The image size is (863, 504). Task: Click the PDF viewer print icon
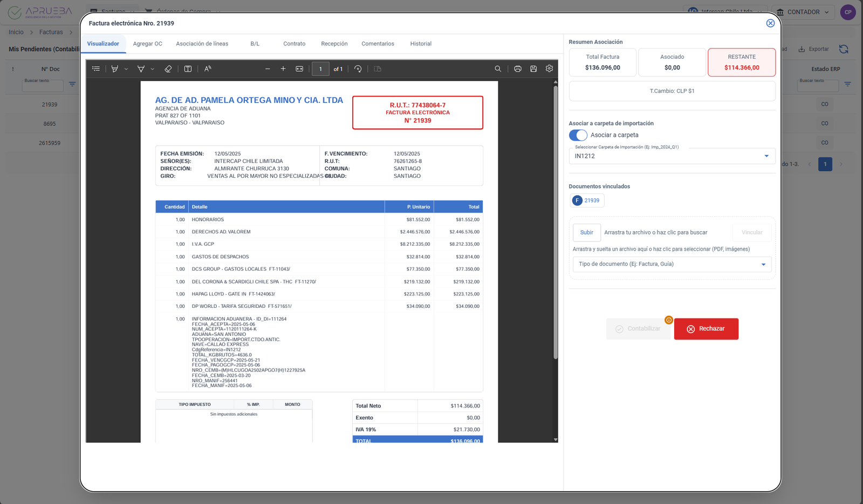517,69
